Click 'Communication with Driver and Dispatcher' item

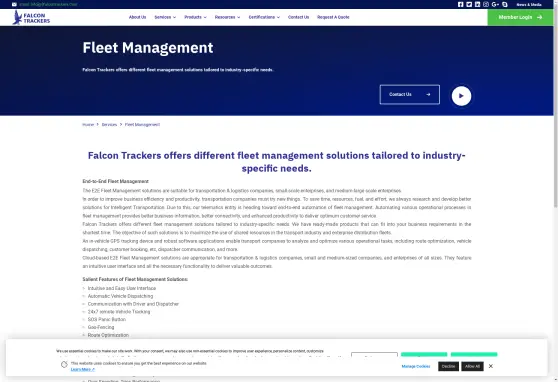tap(133, 304)
